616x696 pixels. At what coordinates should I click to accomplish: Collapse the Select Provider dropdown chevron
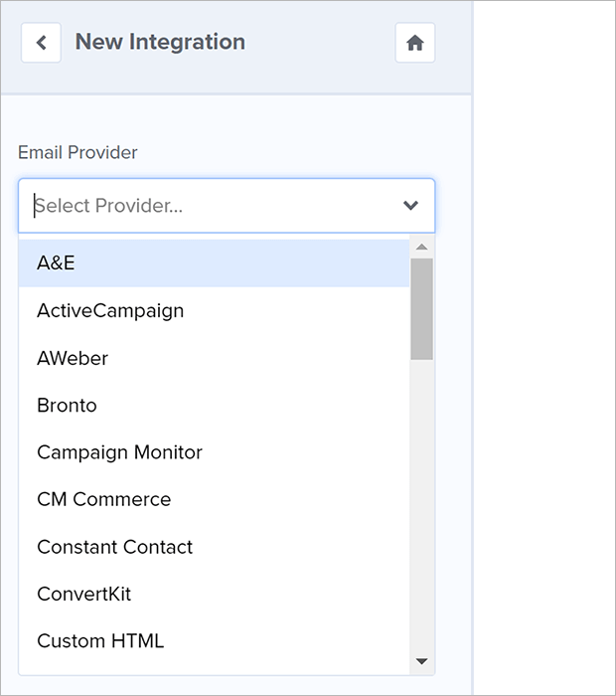(410, 206)
